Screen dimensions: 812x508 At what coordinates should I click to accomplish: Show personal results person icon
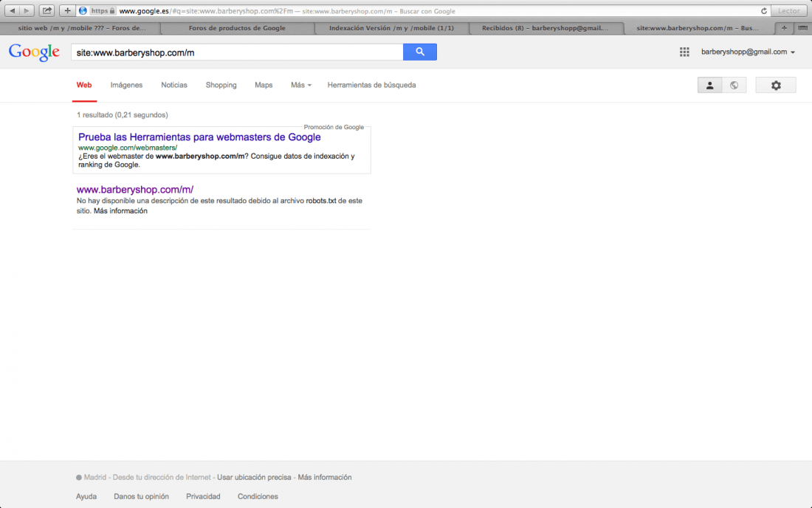coord(710,86)
